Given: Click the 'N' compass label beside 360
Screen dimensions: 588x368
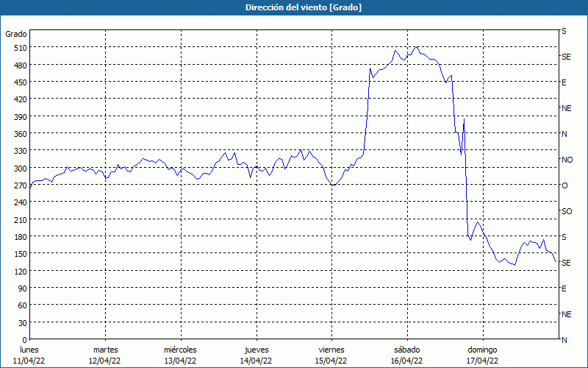Looking at the screenshot, I should point(564,134).
